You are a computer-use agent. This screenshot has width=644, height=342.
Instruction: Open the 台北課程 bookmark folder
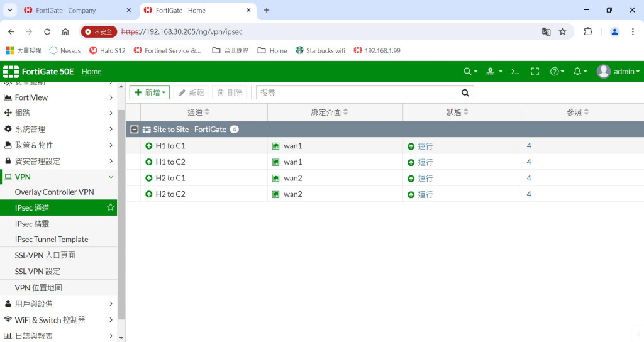230,50
